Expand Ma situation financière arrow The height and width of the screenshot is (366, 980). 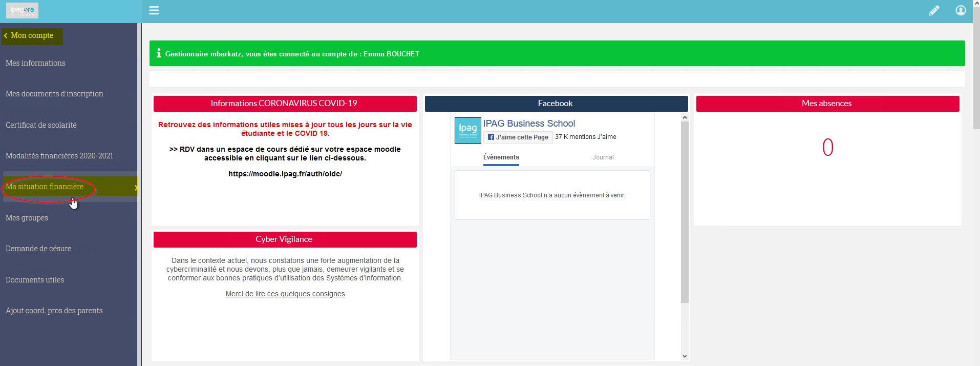click(136, 188)
